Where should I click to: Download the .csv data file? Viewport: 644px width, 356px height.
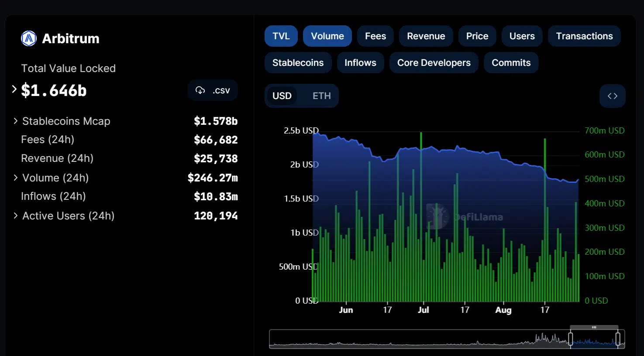213,90
